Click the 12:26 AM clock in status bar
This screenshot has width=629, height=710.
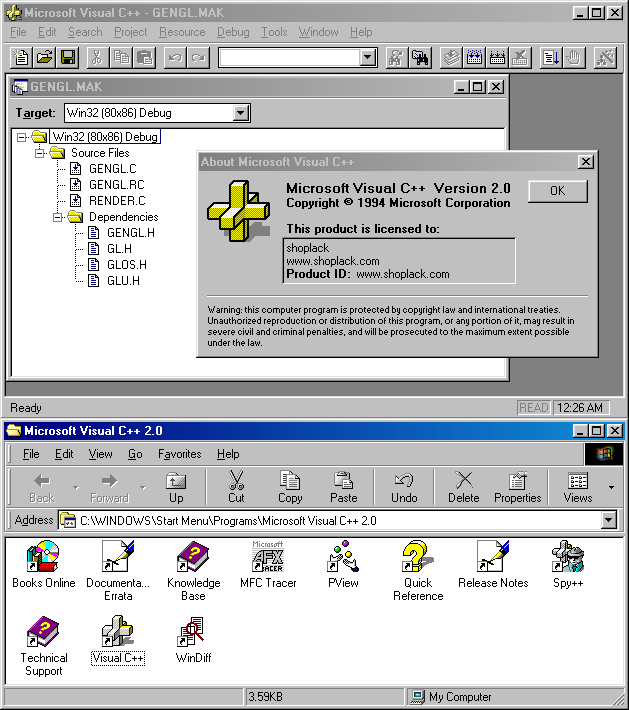(x=581, y=408)
